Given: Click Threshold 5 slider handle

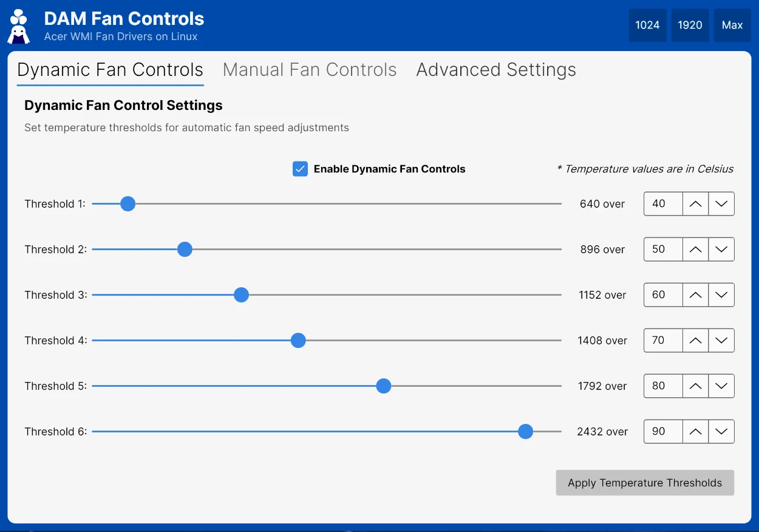Looking at the screenshot, I should (383, 386).
